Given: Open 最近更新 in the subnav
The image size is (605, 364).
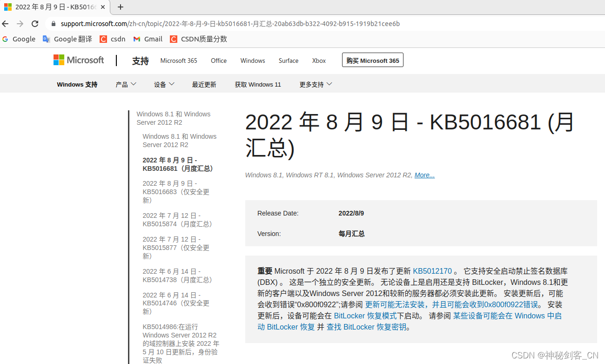Looking at the screenshot, I should coord(204,85).
